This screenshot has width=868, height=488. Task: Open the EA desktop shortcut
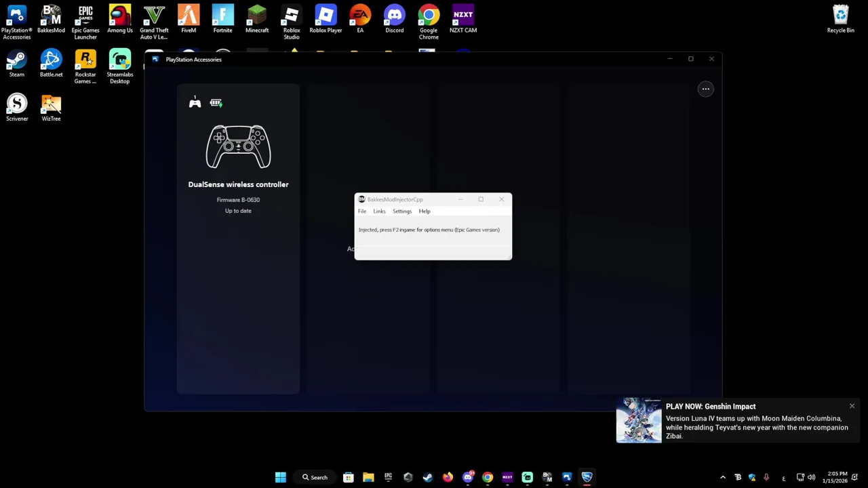coord(360,19)
